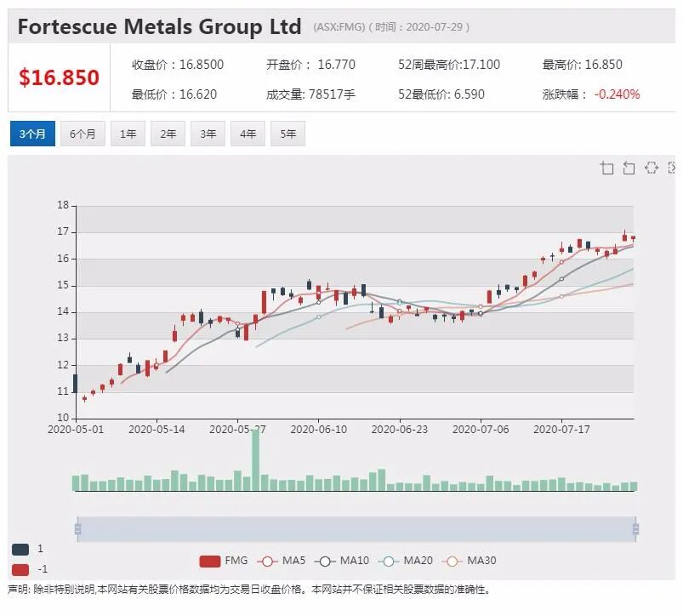Click the 2020-07-06 axis date label

[481, 430]
